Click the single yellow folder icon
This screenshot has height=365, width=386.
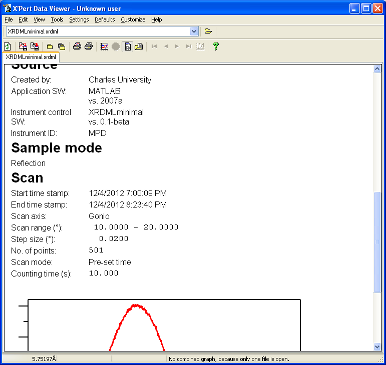click(50, 47)
